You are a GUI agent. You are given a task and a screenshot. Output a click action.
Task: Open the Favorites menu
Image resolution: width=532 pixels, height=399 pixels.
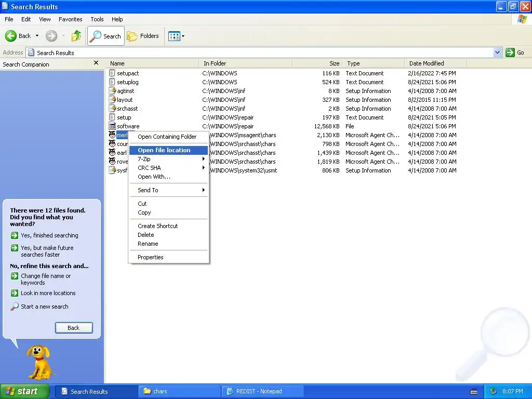point(70,19)
